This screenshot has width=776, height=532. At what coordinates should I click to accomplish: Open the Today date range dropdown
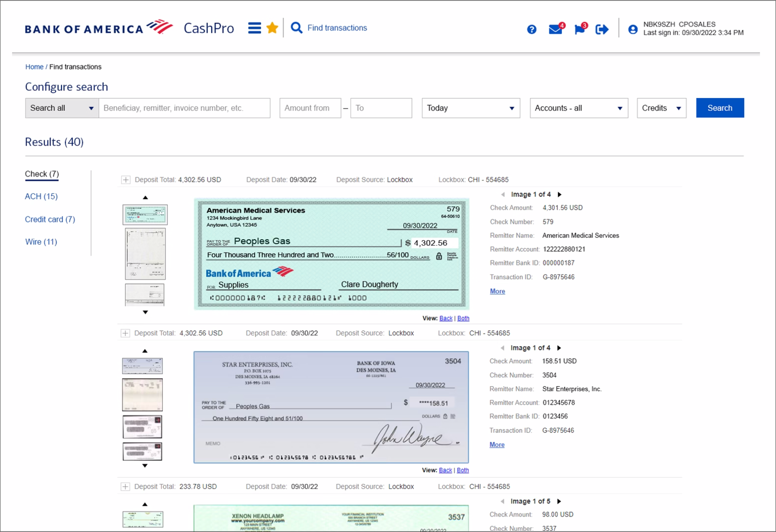(471, 108)
